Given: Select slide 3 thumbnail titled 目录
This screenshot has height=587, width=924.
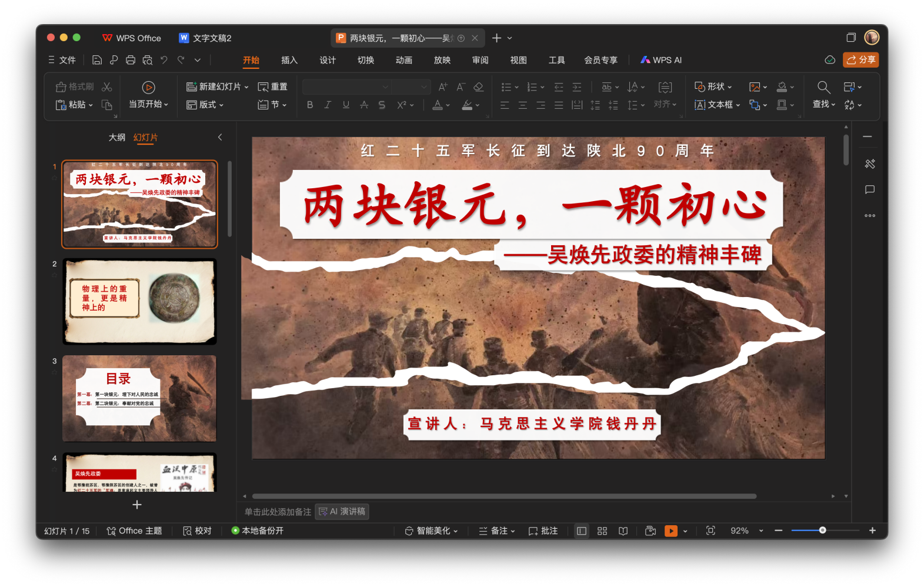Looking at the screenshot, I should (x=139, y=398).
